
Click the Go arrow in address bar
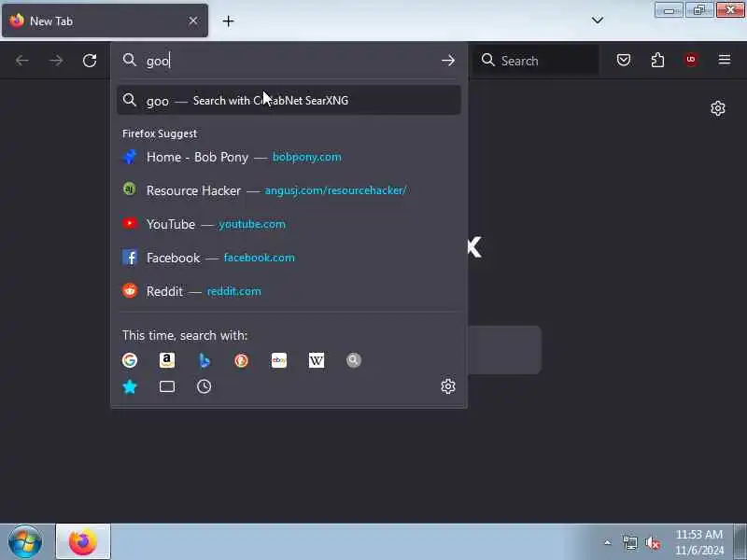[448, 61]
